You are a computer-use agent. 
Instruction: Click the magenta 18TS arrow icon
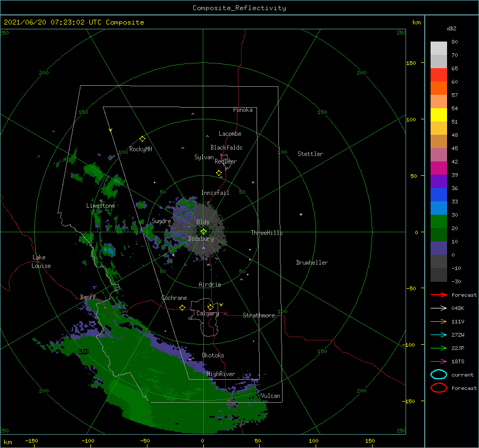[439, 362]
